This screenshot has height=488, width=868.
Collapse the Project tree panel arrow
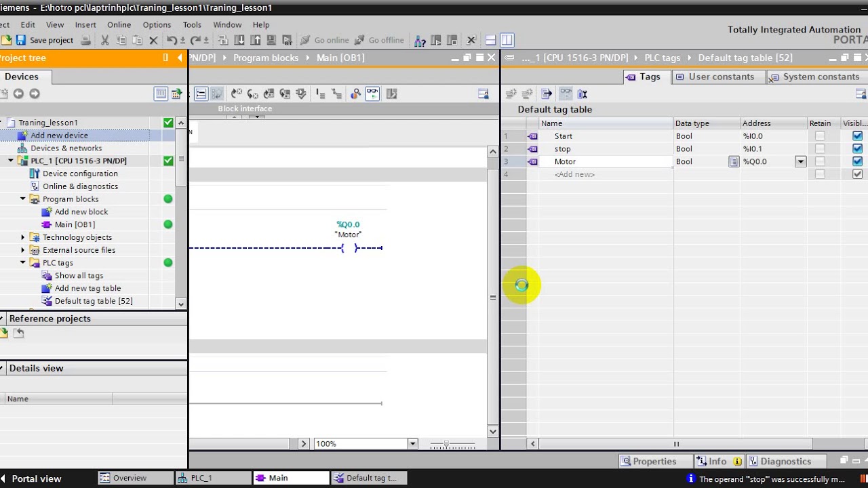tap(180, 58)
